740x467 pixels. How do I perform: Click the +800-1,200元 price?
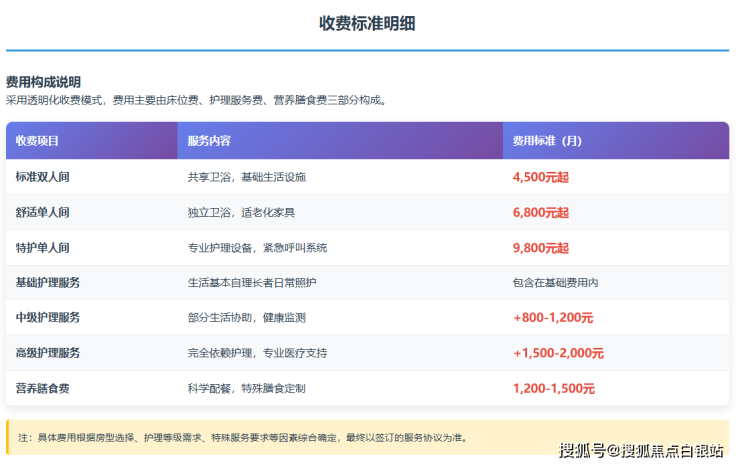[553, 318]
